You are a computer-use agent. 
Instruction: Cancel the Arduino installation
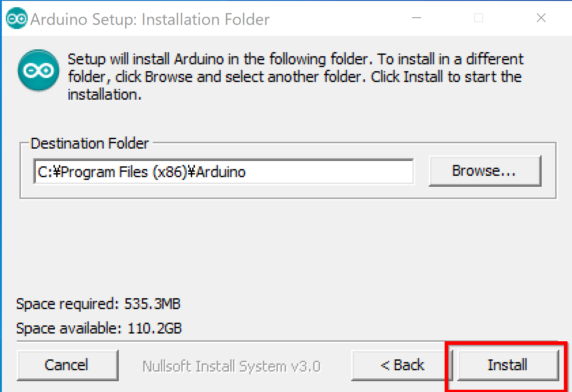pos(67,365)
